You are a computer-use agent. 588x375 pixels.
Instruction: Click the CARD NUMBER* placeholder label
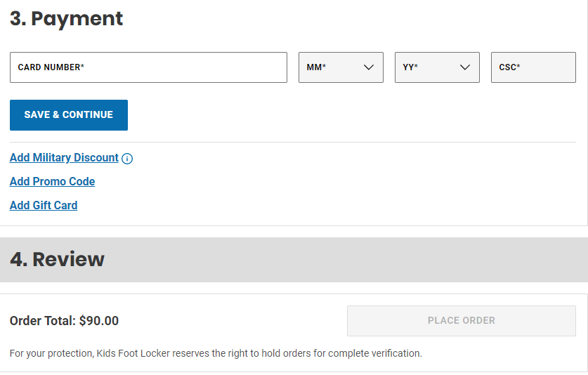tap(51, 67)
